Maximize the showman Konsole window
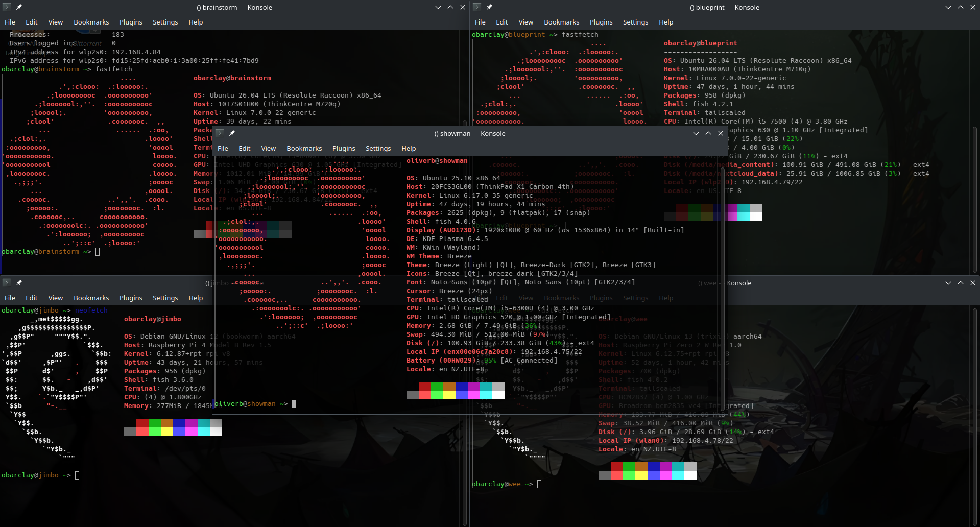 [x=708, y=133]
